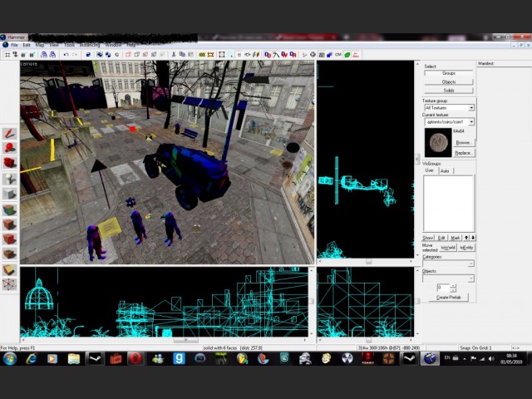Image resolution: width=532 pixels, height=399 pixels.
Task: Toggle the green leaf toolbar button
Action: point(347,54)
